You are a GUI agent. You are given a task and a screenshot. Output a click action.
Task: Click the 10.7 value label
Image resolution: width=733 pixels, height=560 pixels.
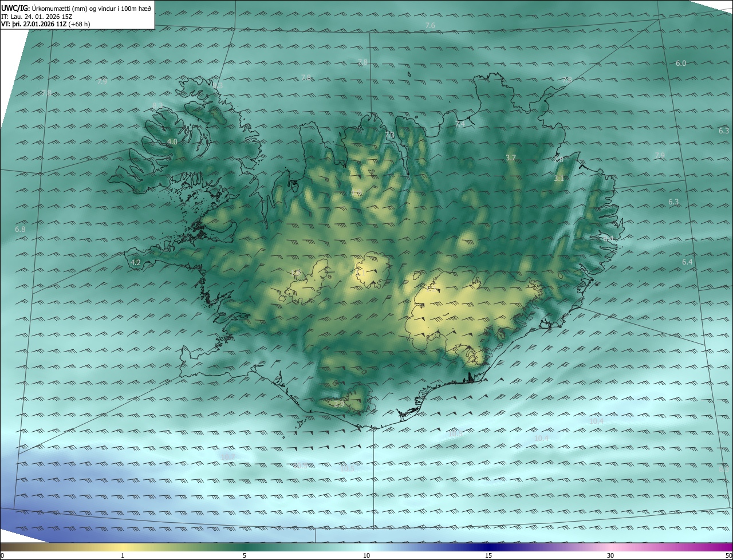click(228, 456)
